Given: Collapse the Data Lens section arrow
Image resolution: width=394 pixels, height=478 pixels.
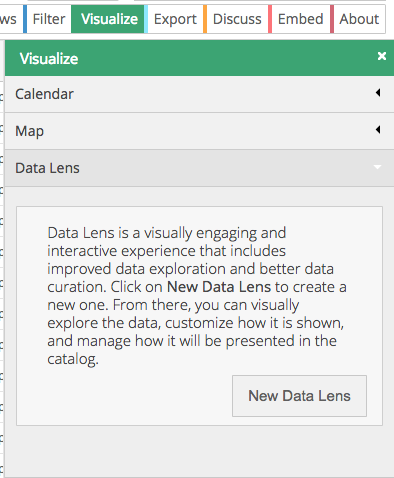Looking at the screenshot, I should click(x=377, y=167).
